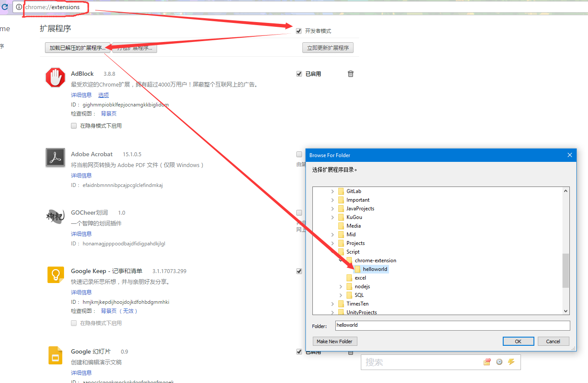Expand the SQL folder node
588x383 pixels.
click(341, 295)
